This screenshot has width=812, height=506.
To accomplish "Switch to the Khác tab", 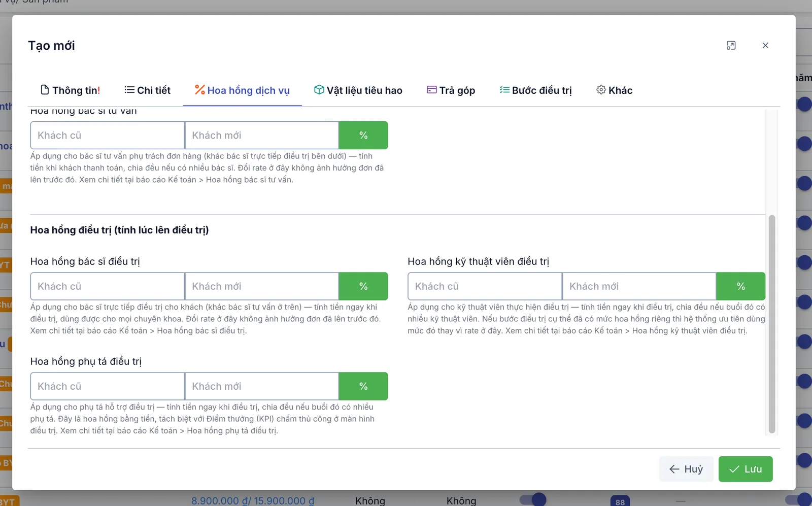I will 614,90.
